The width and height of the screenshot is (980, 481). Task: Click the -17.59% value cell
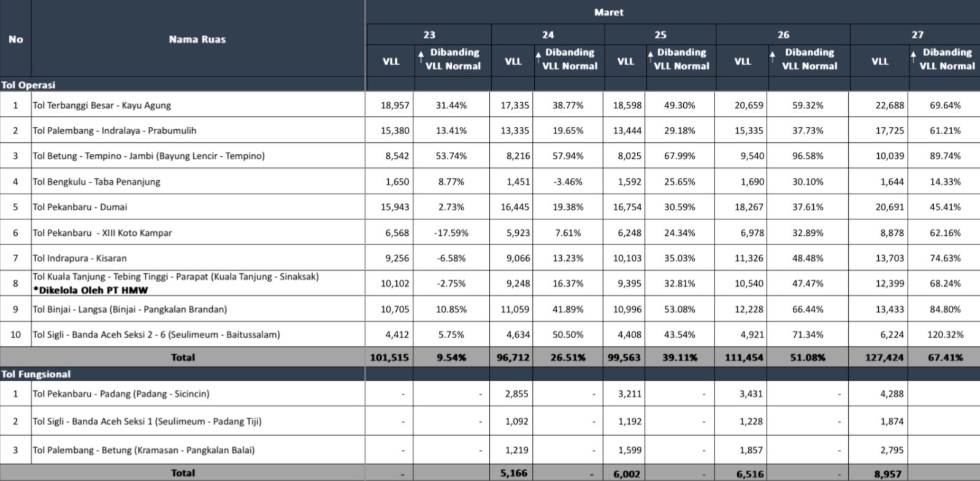click(x=451, y=233)
